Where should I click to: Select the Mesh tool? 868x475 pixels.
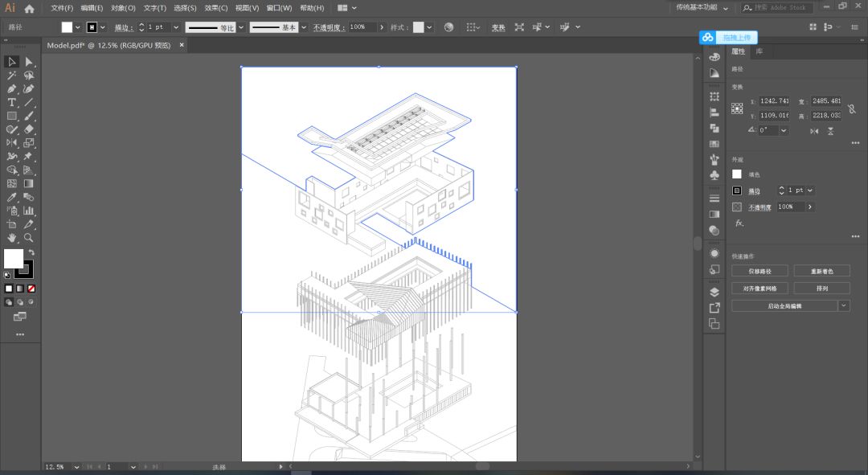pyautogui.click(x=11, y=183)
